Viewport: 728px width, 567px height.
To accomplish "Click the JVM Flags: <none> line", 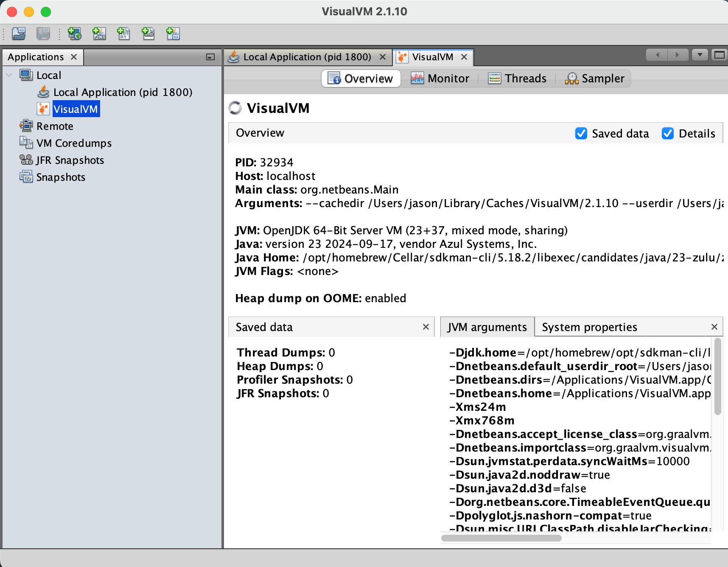I will pos(287,271).
